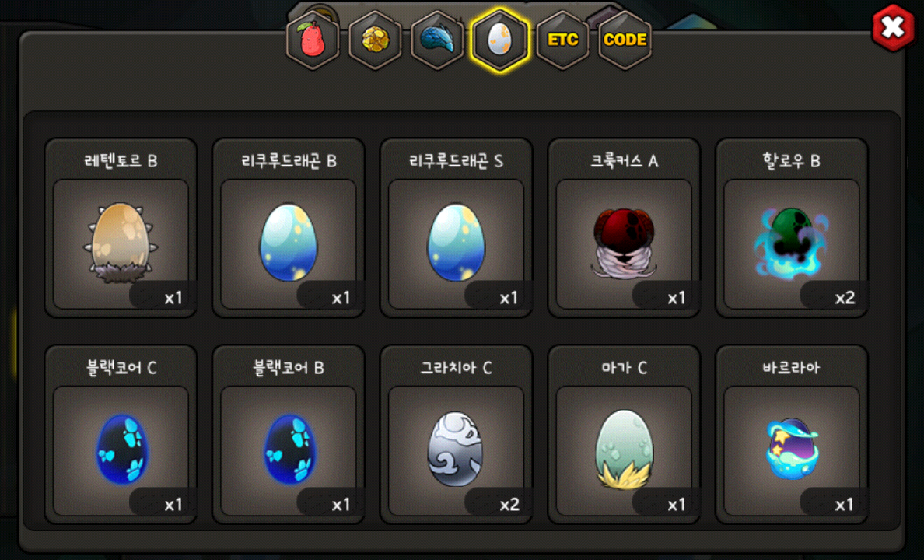Switch to the gold ore materials tab
The width and height of the screenshot is (924, 560).
click(x=376, y=40)
